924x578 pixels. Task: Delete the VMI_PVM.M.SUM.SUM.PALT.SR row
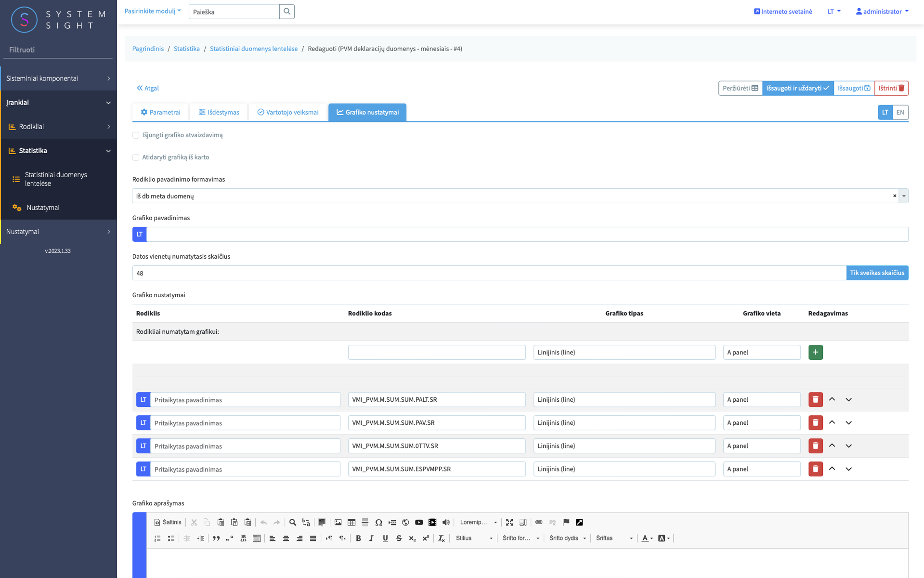pyautogui.click(x=815, y=399)
